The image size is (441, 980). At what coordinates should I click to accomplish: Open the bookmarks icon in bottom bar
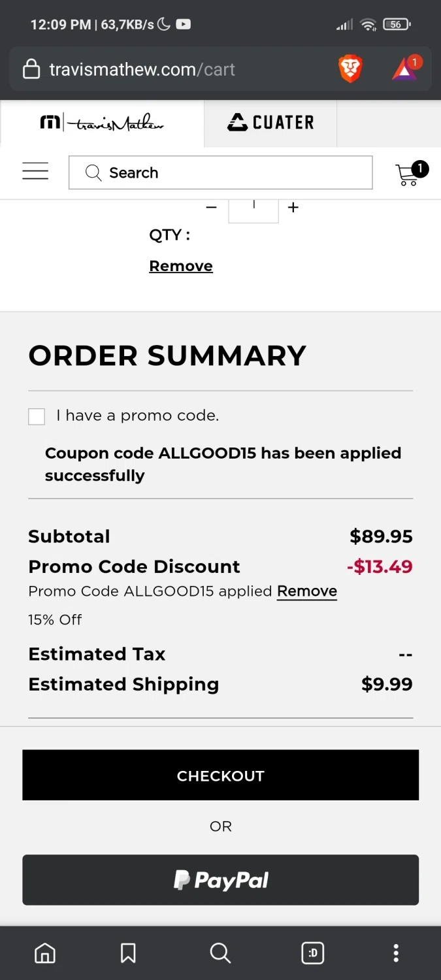tap(128, 953)
